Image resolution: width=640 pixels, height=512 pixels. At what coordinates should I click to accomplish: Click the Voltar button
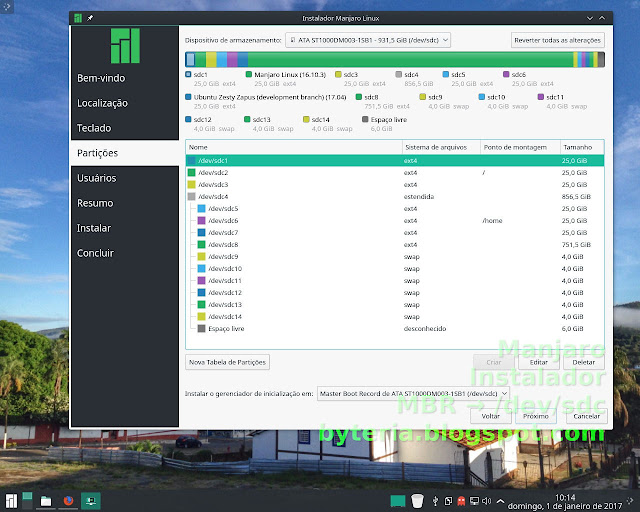pyautogui.click(x=491, y=416)
